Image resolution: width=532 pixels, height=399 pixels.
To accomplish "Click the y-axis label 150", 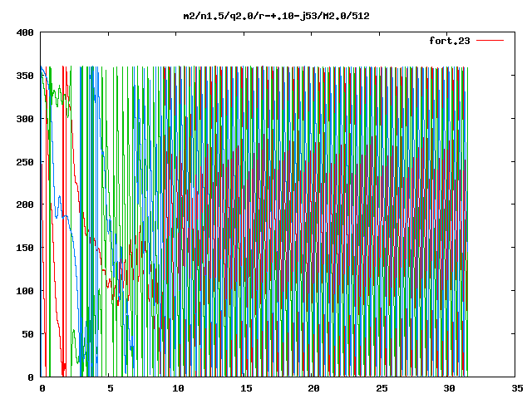I will (25, 248).
